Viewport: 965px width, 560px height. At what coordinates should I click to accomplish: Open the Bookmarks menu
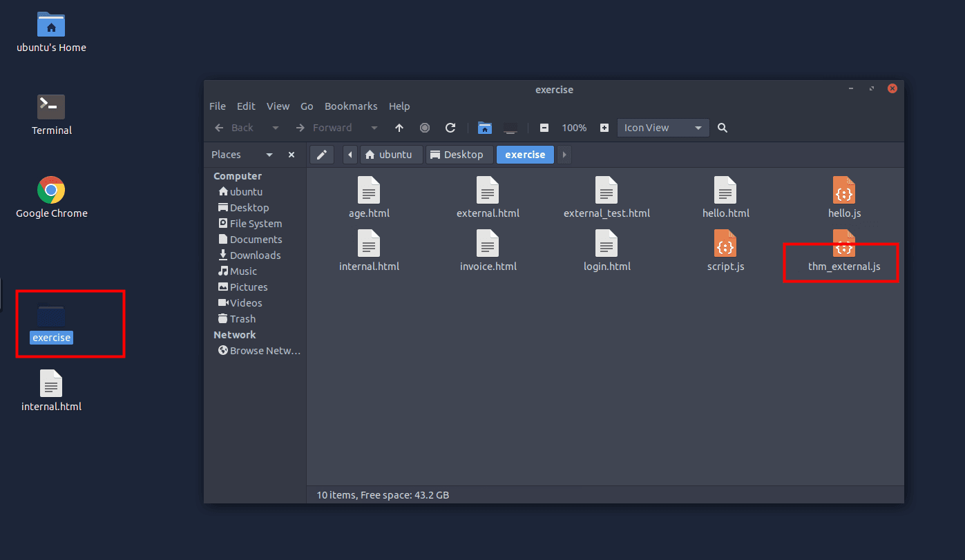(x=351, y=106)
